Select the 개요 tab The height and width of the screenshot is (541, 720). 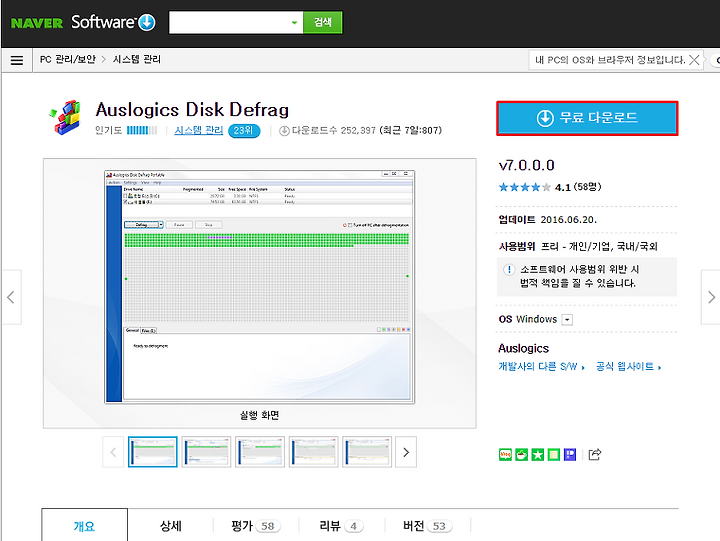tap(84, 525)
